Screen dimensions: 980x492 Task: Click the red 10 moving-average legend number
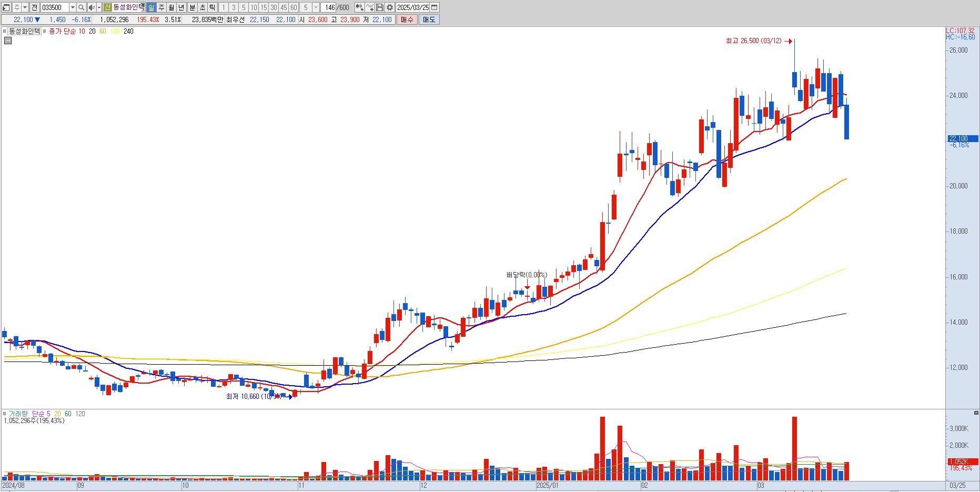[x=82, y=32]
